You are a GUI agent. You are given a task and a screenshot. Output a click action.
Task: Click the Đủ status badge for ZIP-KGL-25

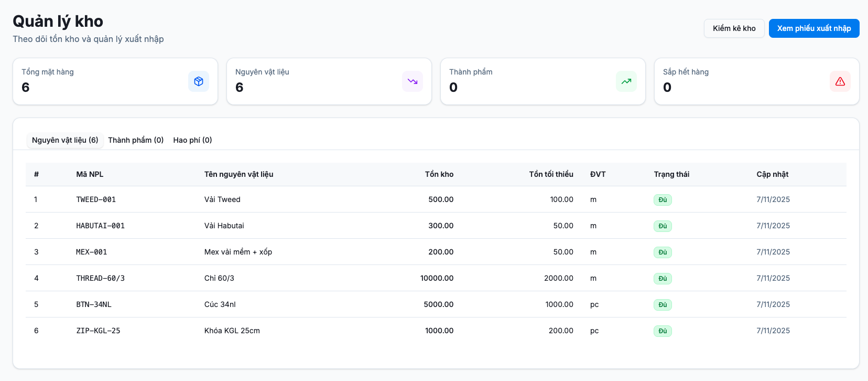tap(663, 331)
